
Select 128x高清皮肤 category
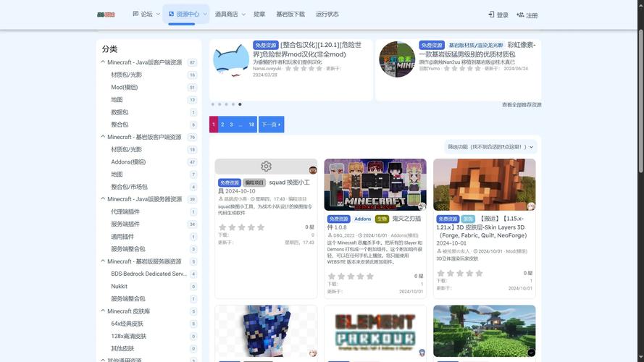click(x=128, y=336)
